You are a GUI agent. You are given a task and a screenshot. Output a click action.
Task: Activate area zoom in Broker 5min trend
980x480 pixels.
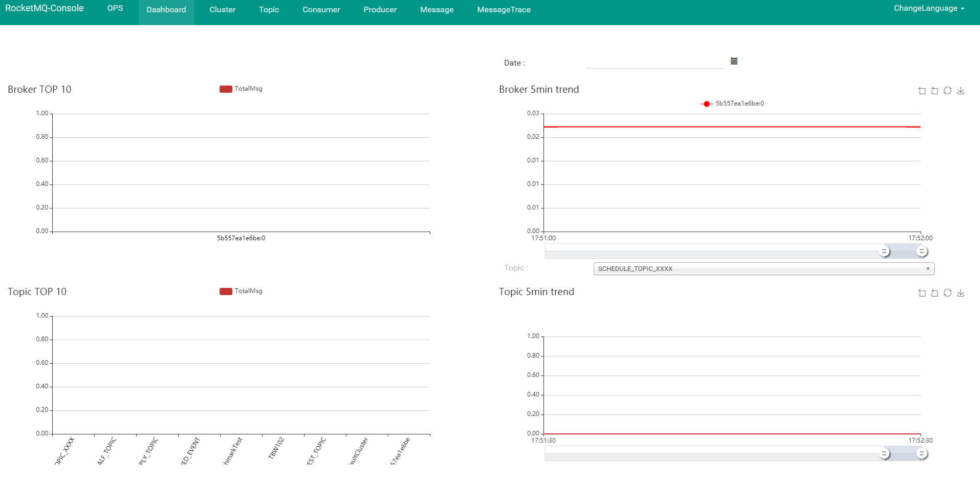(922, 91)
